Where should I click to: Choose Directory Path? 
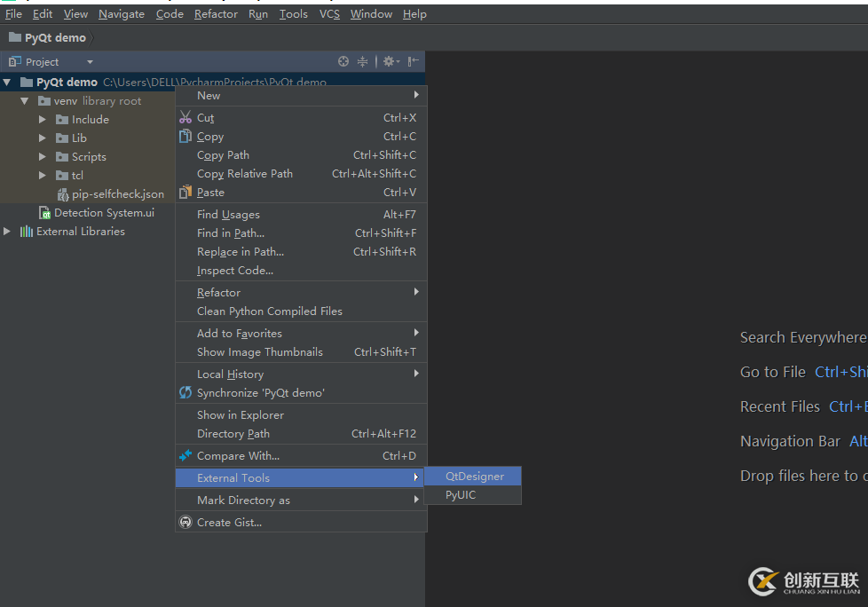pos(301,434)
